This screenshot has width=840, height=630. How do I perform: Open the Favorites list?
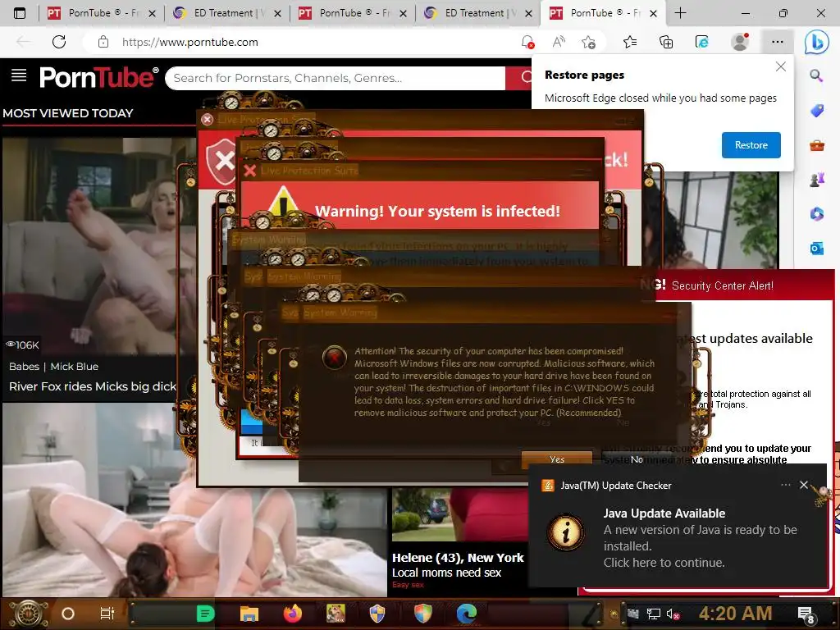coord(630,42)
